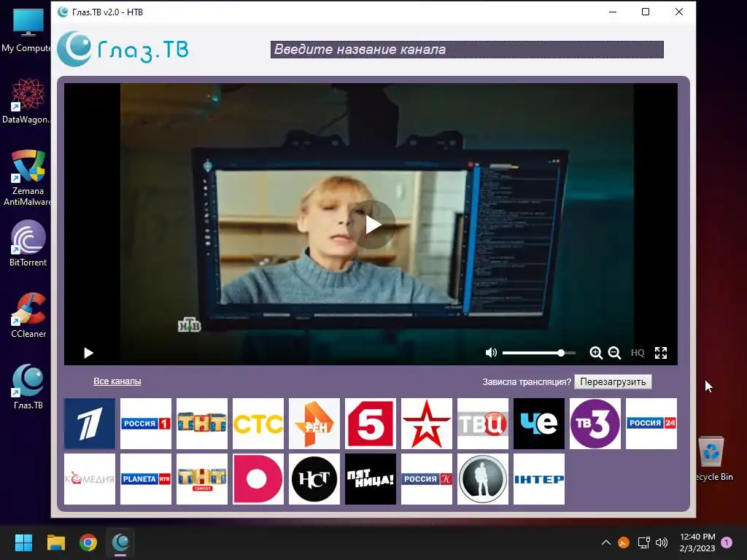Screen dimensions: 747x560
Task: Switch to the pink O channel logo
Action: click(258, 478)
